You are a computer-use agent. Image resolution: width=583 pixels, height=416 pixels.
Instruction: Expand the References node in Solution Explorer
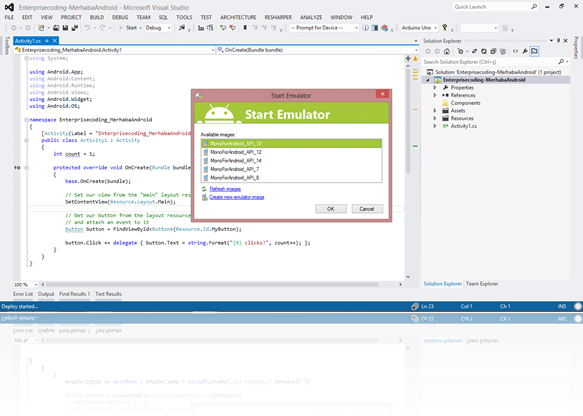(x=435, y=95)
